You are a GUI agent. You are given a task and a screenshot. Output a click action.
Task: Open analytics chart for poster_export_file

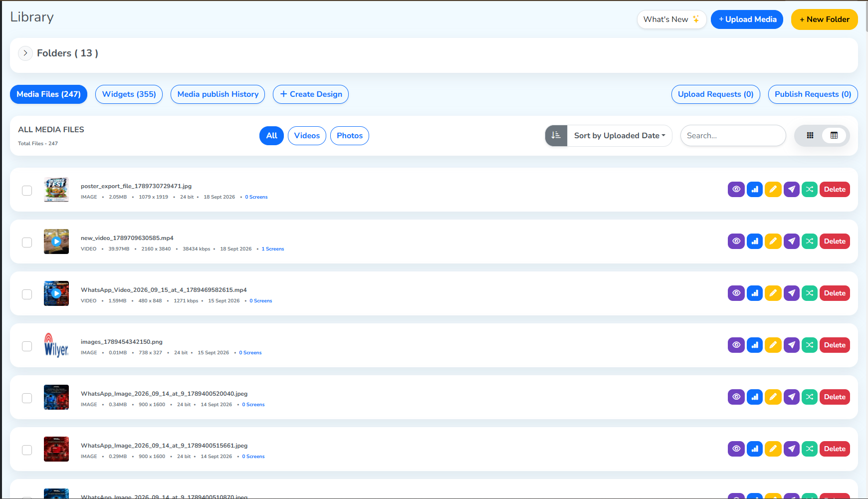(754, 189)
